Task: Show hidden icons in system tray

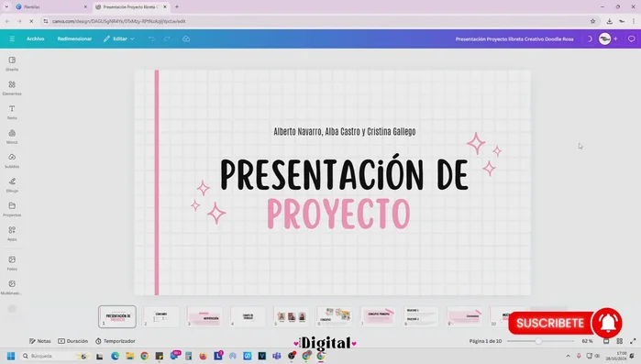Action: click(568, 356)
